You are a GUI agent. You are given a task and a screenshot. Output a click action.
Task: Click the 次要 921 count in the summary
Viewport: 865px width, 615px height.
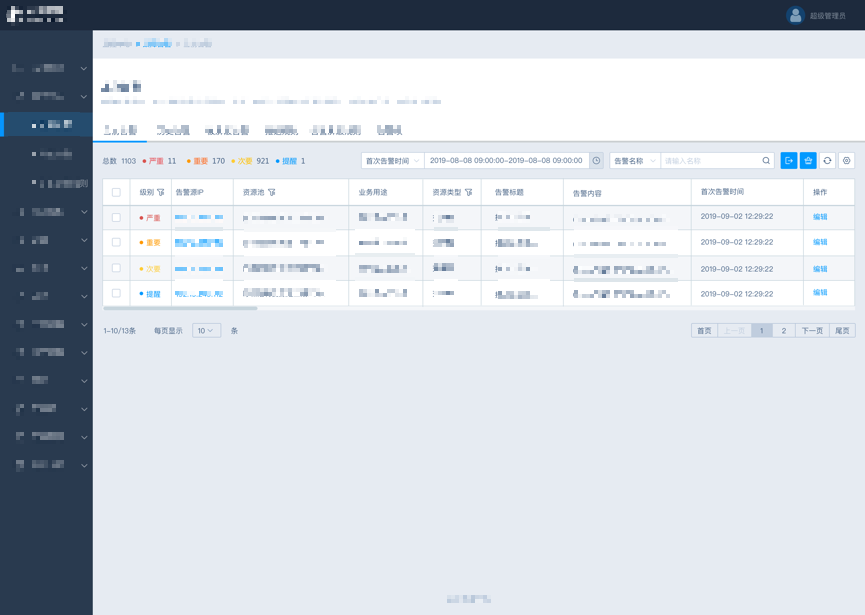pos(250,161)
